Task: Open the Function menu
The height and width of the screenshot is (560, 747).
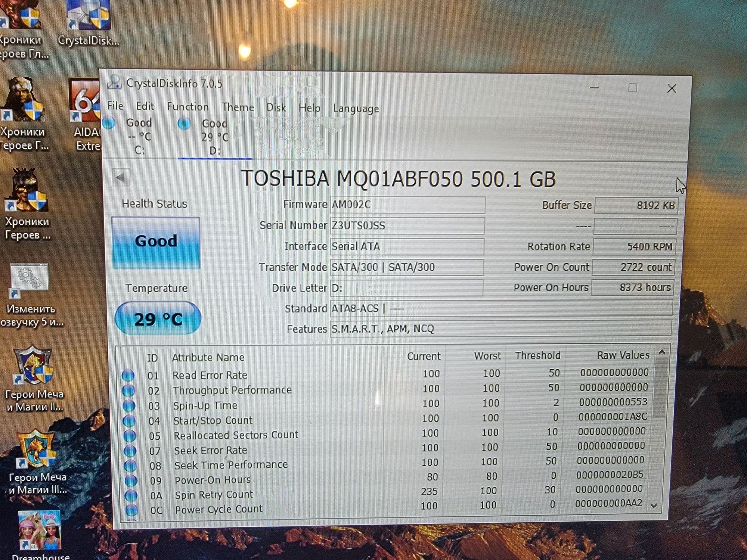Action: [188, 107]
